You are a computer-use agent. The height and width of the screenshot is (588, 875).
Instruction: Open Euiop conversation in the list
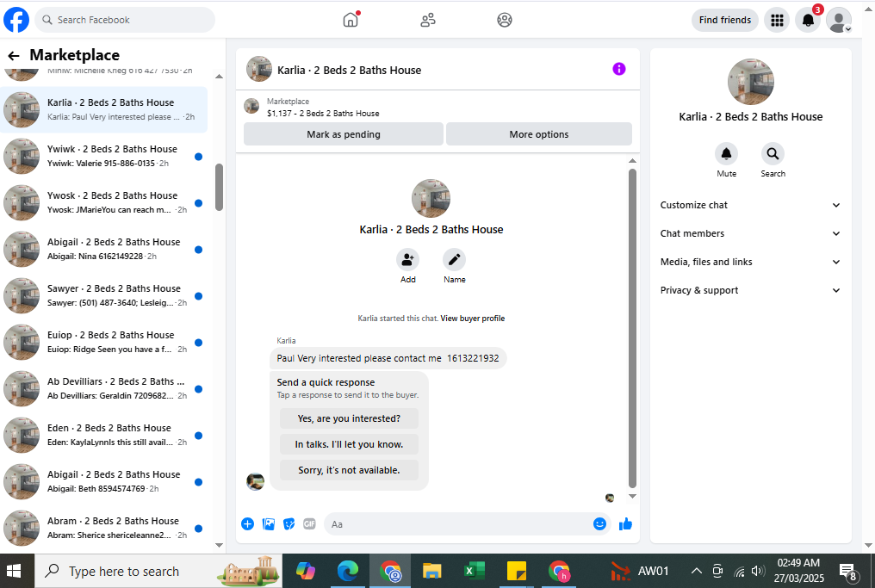pyautogui.click(x=104, y=342)
